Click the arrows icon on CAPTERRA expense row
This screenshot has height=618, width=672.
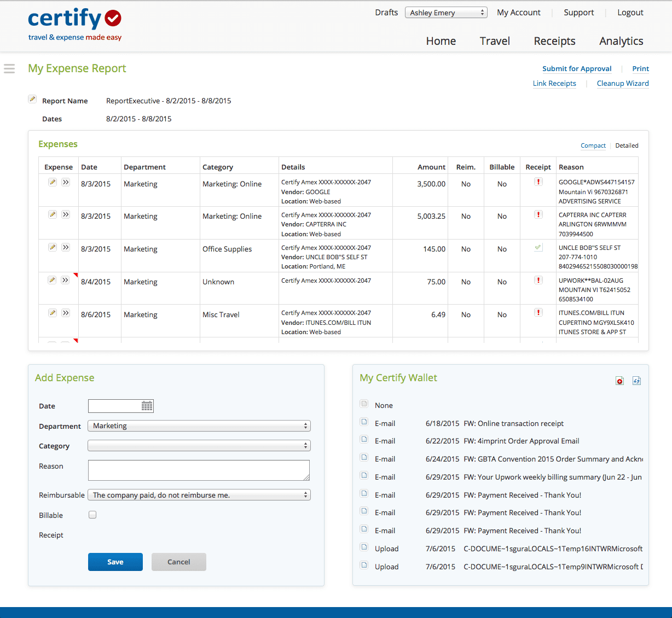66,215
